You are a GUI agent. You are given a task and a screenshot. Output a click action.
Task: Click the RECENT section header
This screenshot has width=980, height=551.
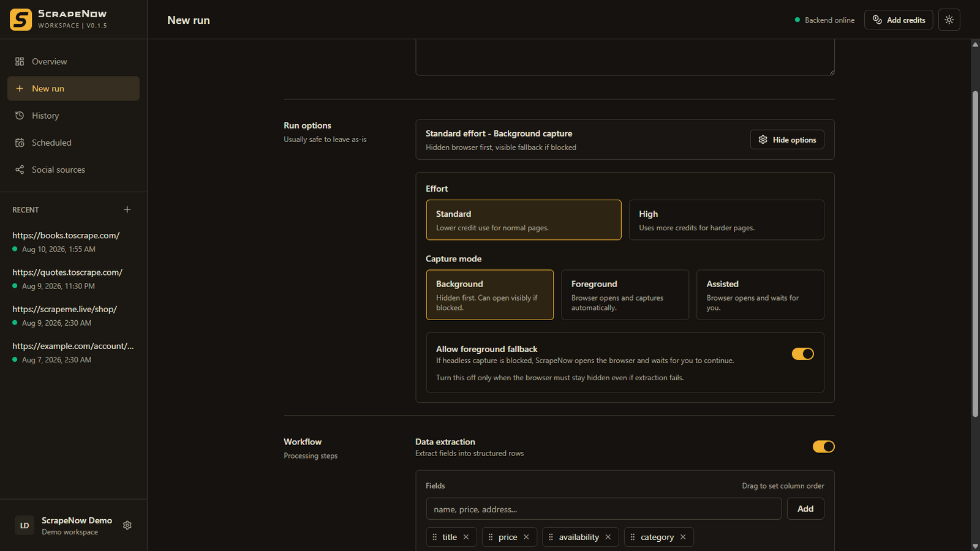[26, 210]
